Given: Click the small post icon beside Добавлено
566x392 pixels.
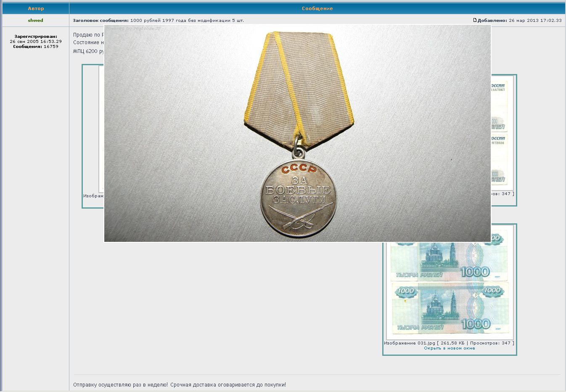Looking at the screenshot, I should [475, 20].
